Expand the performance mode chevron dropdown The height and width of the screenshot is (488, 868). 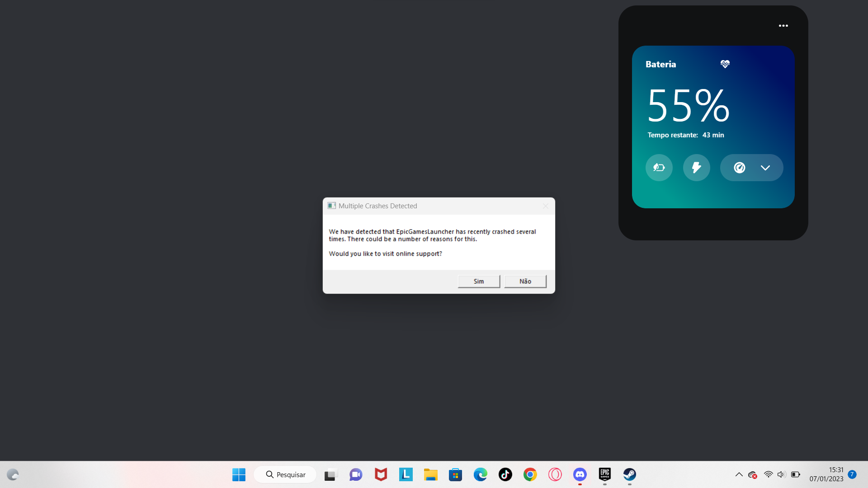765,168
